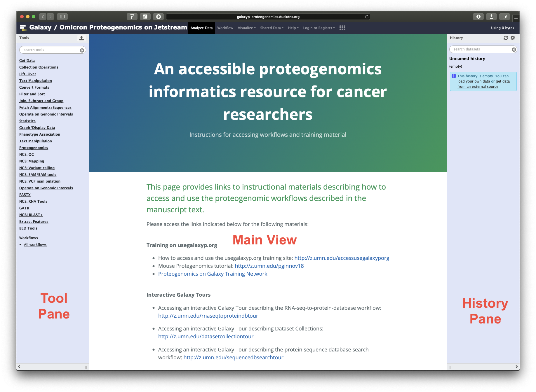
Task: Grab the Tool pane resize handle
Action: (86, 367)
